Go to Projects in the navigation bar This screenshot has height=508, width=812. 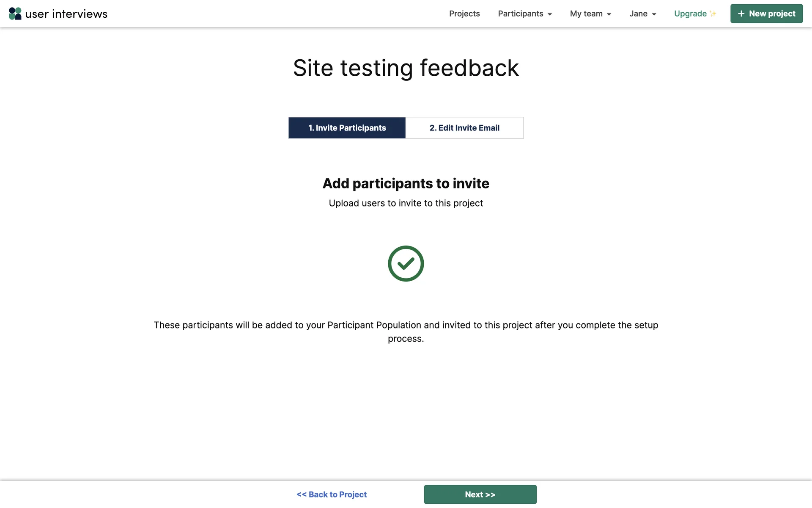(x=464, y=14)
